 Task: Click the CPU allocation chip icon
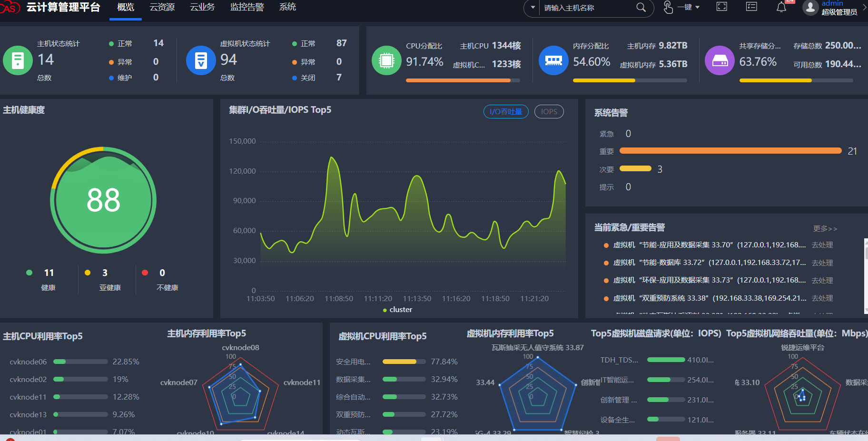click(x=386, y=60)
